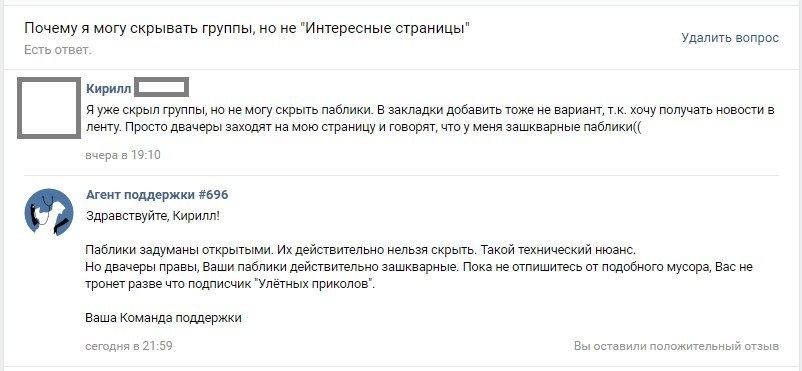
Task: Click the "Удалить вопрос" link
Action: [730, 38]
